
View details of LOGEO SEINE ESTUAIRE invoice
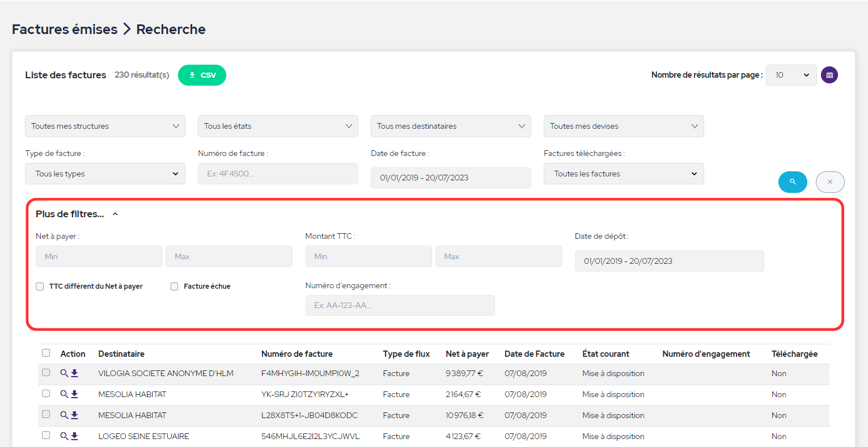pyautogui.click(x=64, y=436)
